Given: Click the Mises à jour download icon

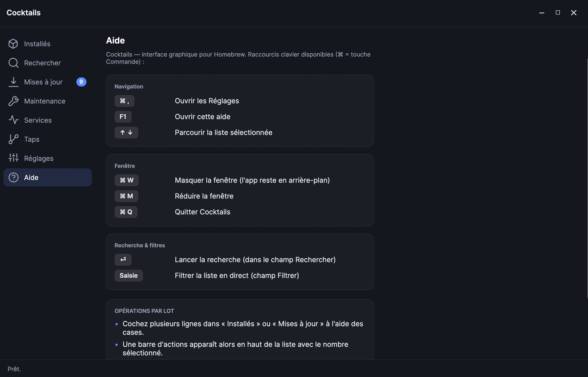Looking at the screenshot, I should [x=13, y=82].
